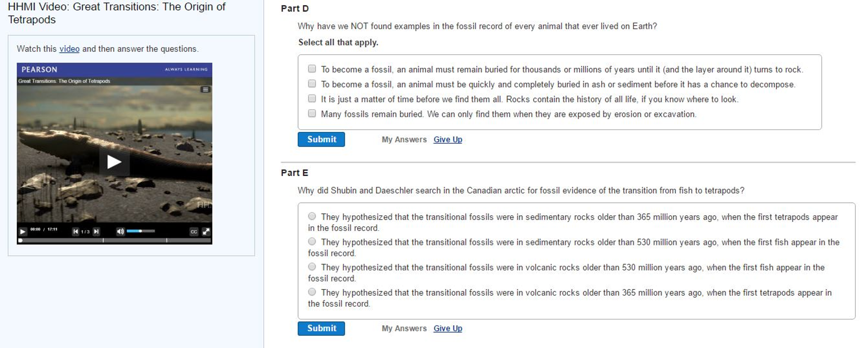Submit the Part E answer
Screen dimensions: 868x348
[x=321, y=329]
